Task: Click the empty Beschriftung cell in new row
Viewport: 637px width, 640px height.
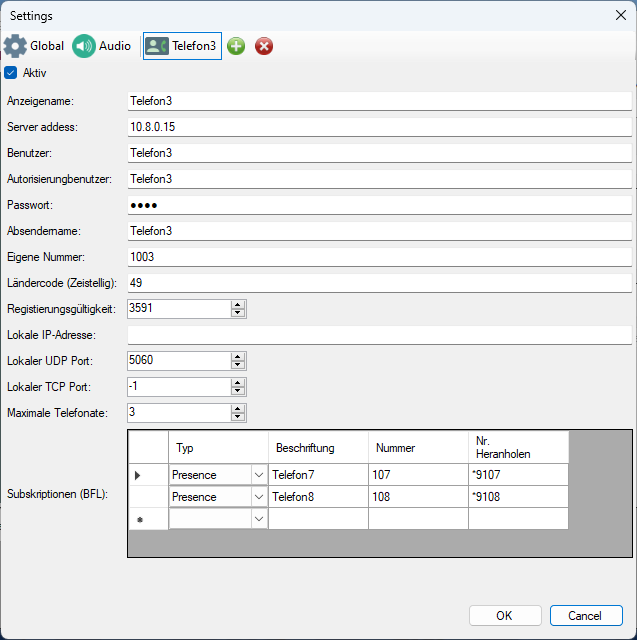Action: coord(319,519)
